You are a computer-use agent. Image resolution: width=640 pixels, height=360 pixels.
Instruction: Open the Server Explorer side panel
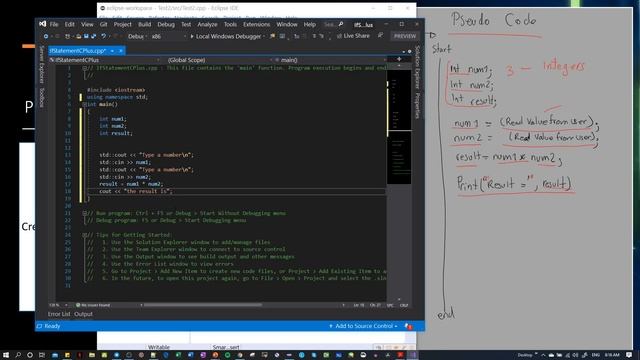click(41, 64)
